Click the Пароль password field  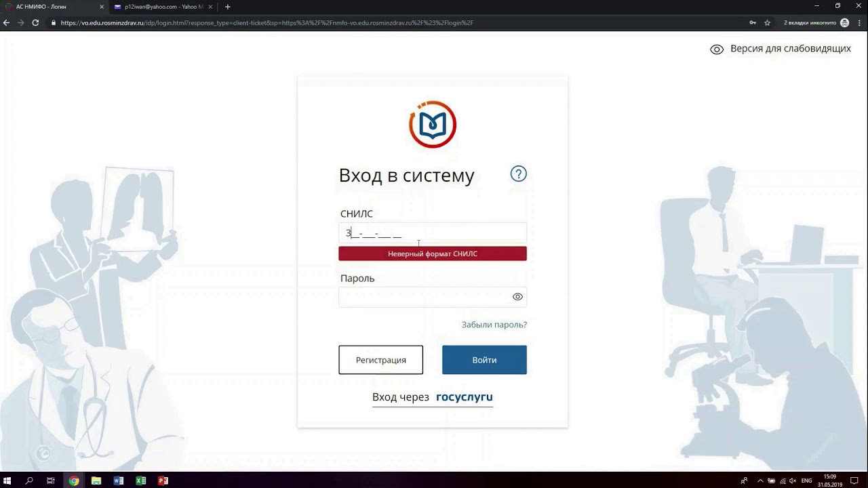tap(433, 297)
